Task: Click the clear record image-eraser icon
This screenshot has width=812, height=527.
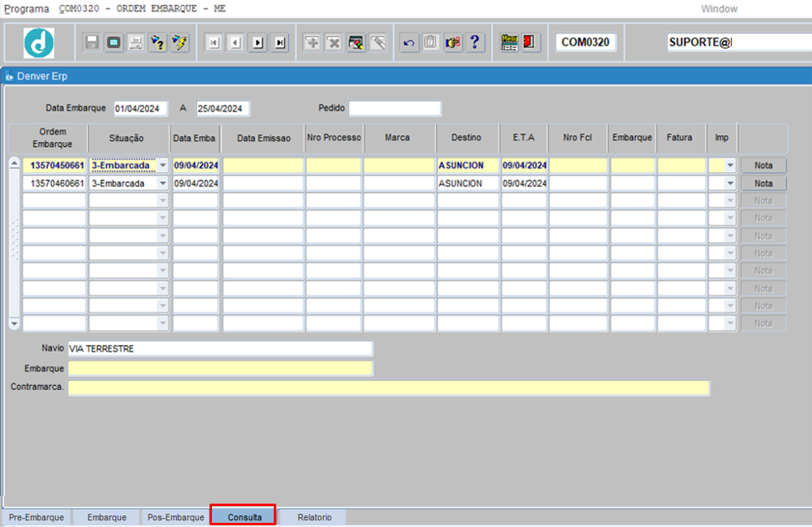Action: pyautogui.click(x=356, y=43)
